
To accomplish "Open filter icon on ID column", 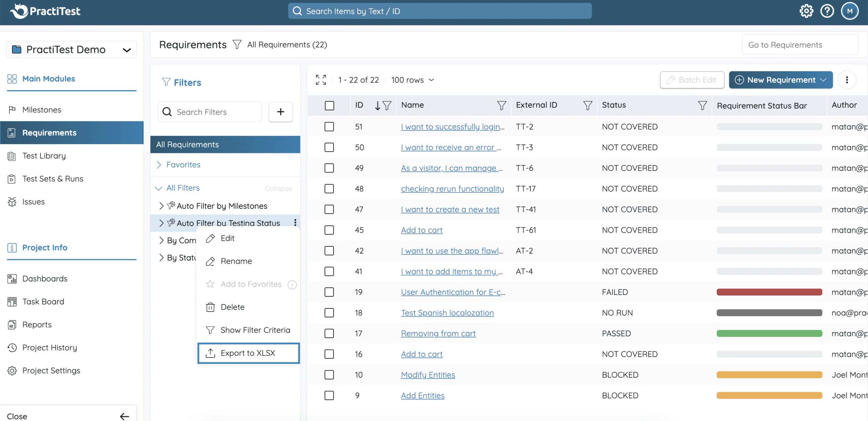I will pyautogui.click(x=387, y=105).
